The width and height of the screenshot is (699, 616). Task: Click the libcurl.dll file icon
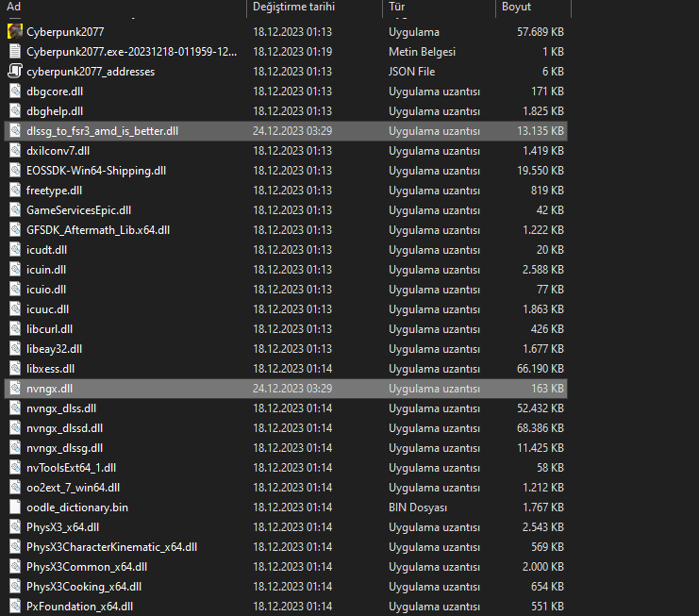[x=15, y=329]
